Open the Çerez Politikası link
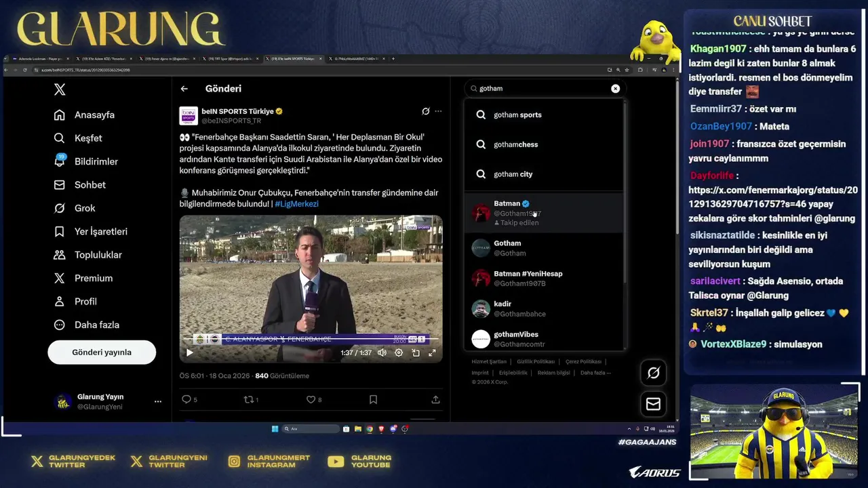The image size is (868, 488). [583, 362]
